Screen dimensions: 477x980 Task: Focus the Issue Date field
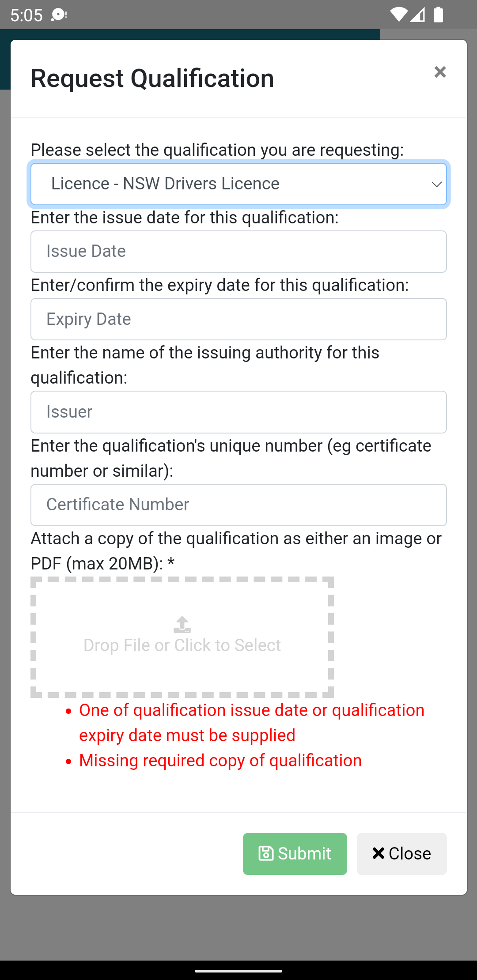(x=238, y=252)
